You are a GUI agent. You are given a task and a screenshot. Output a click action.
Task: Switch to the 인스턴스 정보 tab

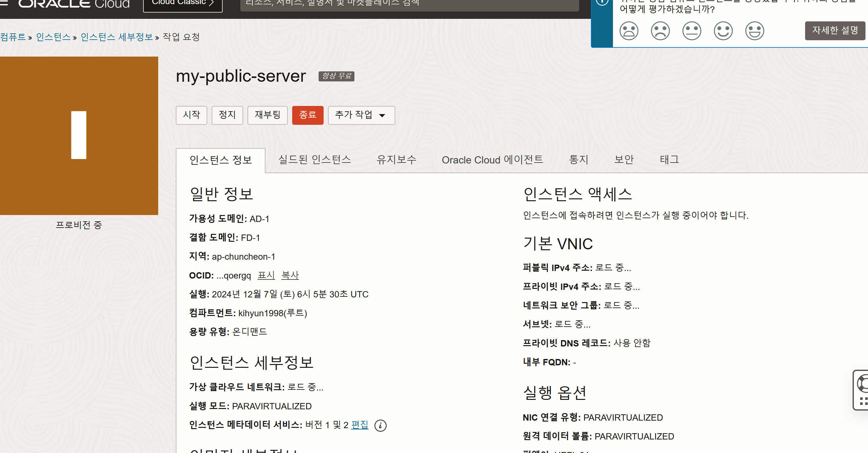coord(221,160)
